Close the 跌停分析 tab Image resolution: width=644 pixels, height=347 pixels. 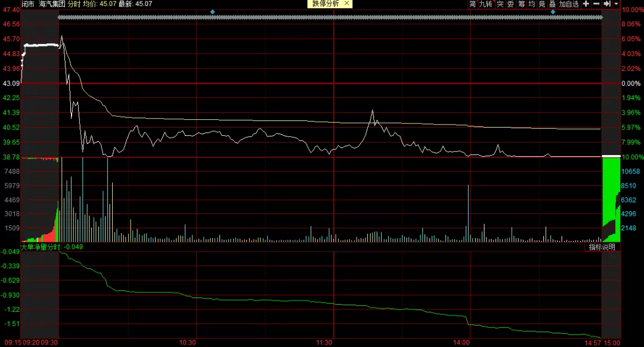(x=347, y=4)
